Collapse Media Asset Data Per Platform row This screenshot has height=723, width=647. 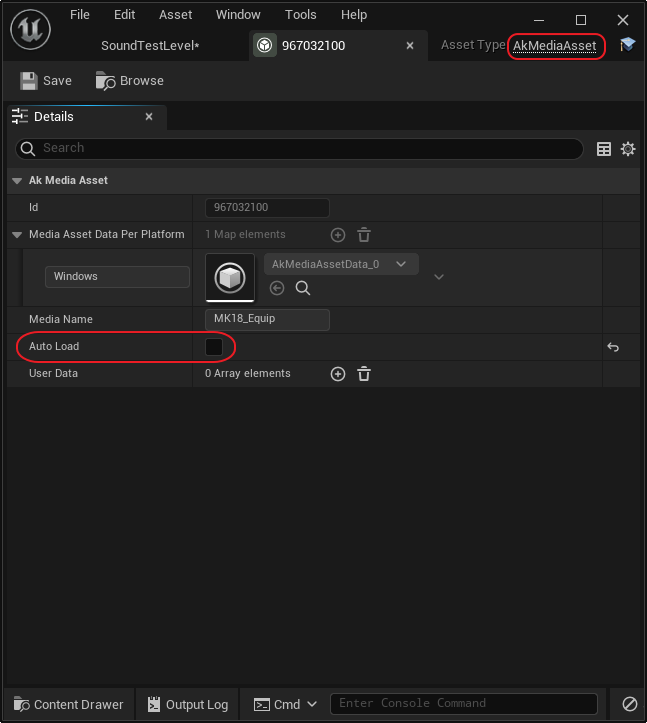coord(17,235)
